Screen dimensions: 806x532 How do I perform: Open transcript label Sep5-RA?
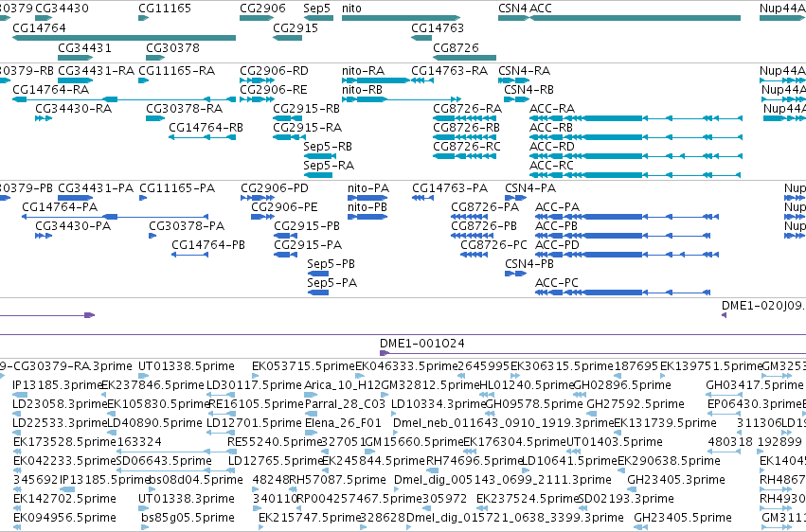329,166
